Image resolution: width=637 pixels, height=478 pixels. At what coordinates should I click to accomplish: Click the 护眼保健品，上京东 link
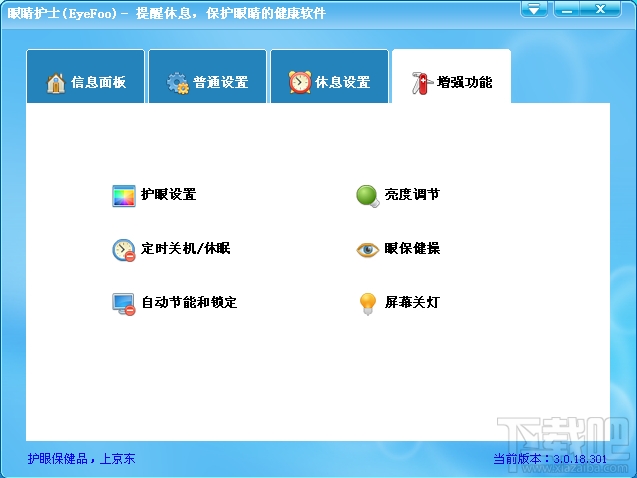tap(81, 459)
